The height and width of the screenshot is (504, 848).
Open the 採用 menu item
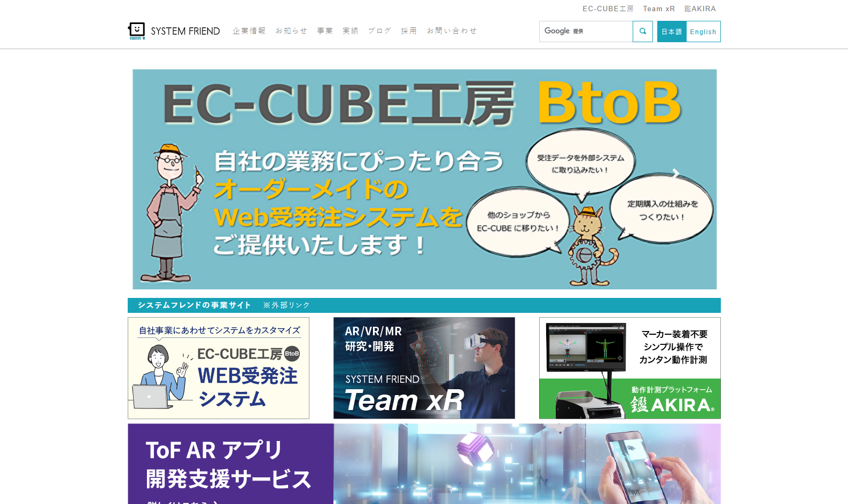pyautogui.click(x=409, y=31)
